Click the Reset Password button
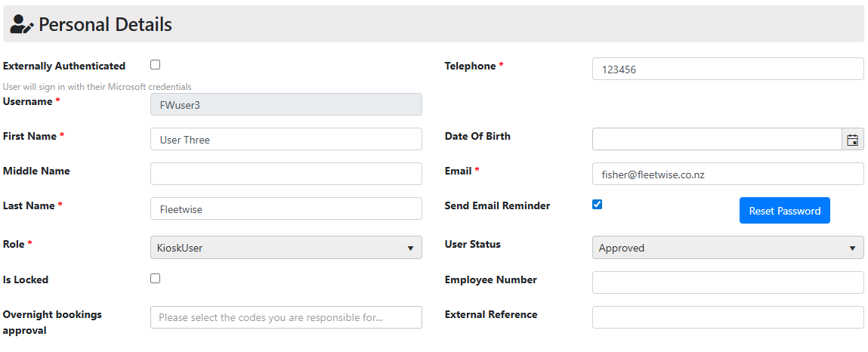868x352 pixels. click(x=784, y=210)
